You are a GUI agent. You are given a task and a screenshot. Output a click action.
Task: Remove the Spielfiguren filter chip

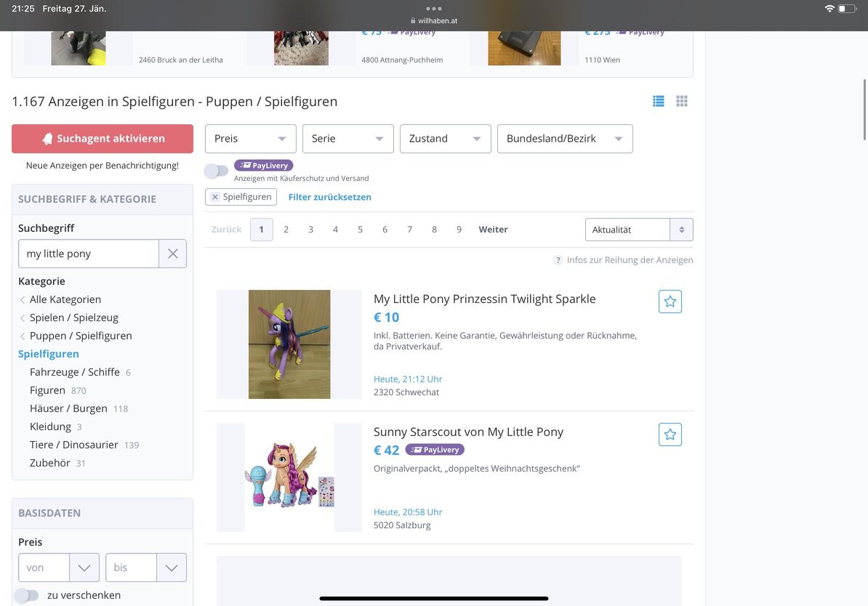coord(215,197)
